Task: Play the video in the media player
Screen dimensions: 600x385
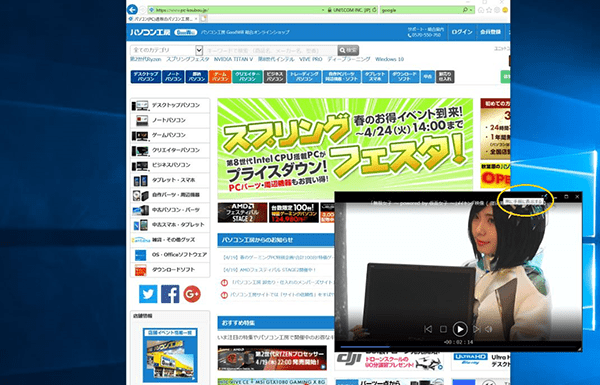Action: tap(460, 329)
